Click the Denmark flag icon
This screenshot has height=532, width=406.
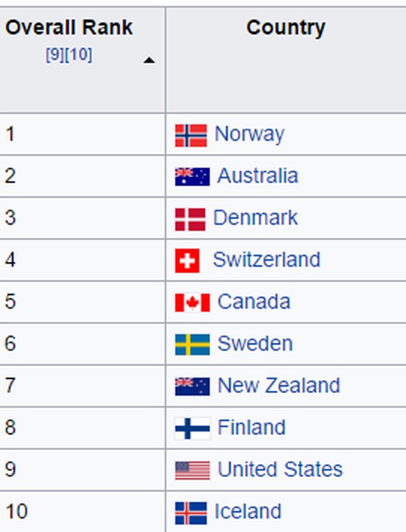[x=190, y=219]
